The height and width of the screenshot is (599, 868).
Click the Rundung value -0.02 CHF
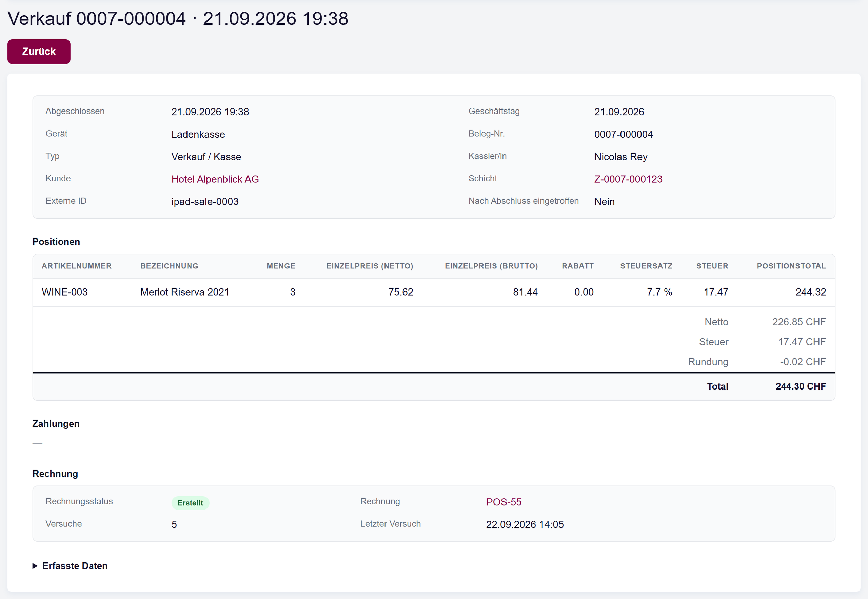[803, 362]
